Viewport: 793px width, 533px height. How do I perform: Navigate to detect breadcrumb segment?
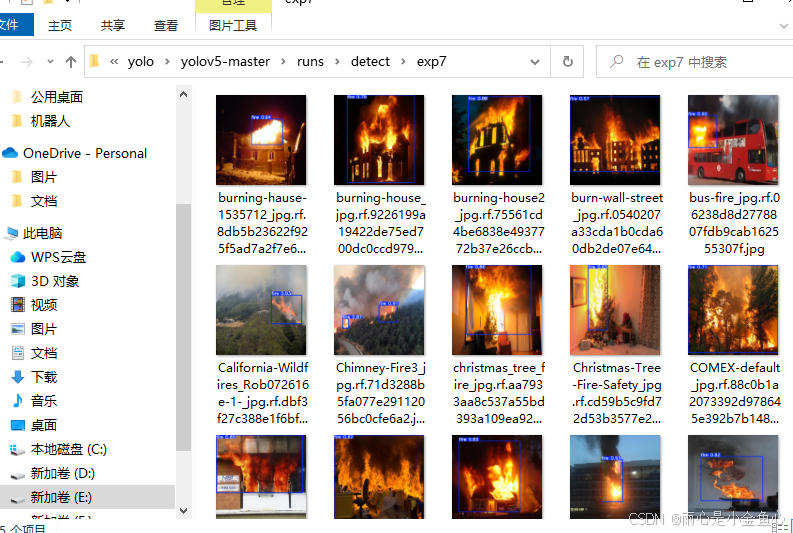tap(370, 61)
